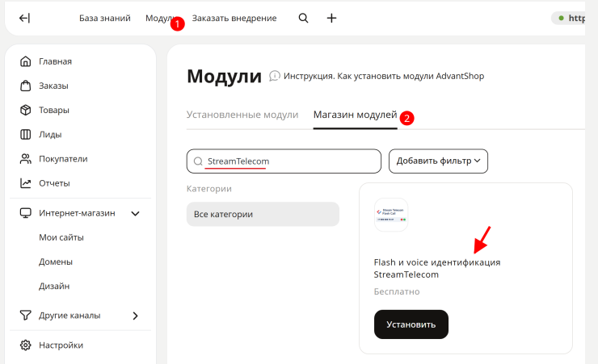Click the instruction info bubble icon
The height and width of the screenshot is (364, 598).
point(275,76)
